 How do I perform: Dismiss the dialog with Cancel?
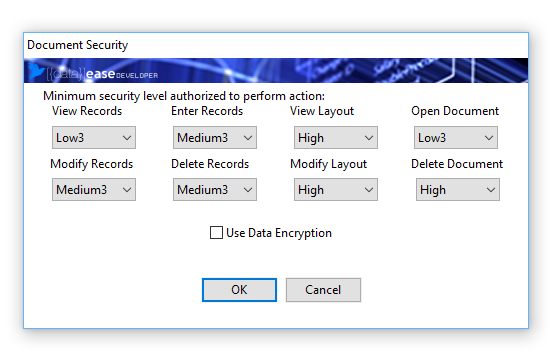point(323,290)
